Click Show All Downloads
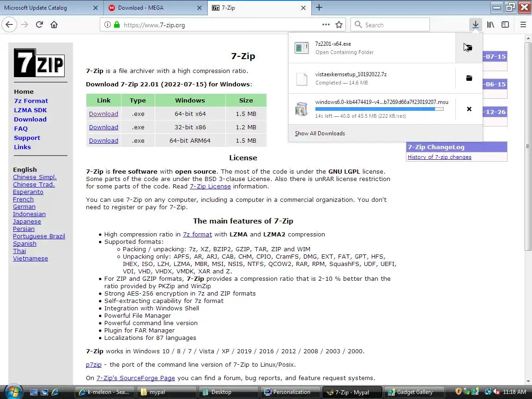This screenshot has width=532, height=399. coord(320,133)
